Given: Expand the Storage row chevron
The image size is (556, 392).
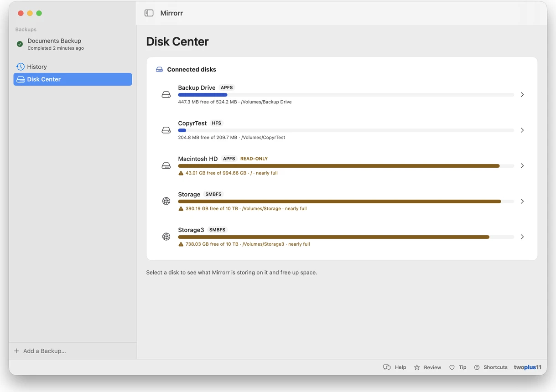Looking at the screenshot, I should tap(522, 201).
